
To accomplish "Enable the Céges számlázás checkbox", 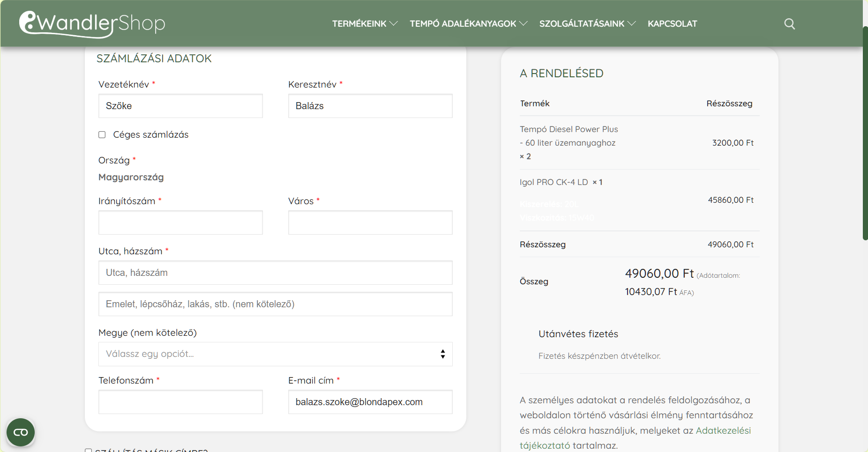I will 102,135.
